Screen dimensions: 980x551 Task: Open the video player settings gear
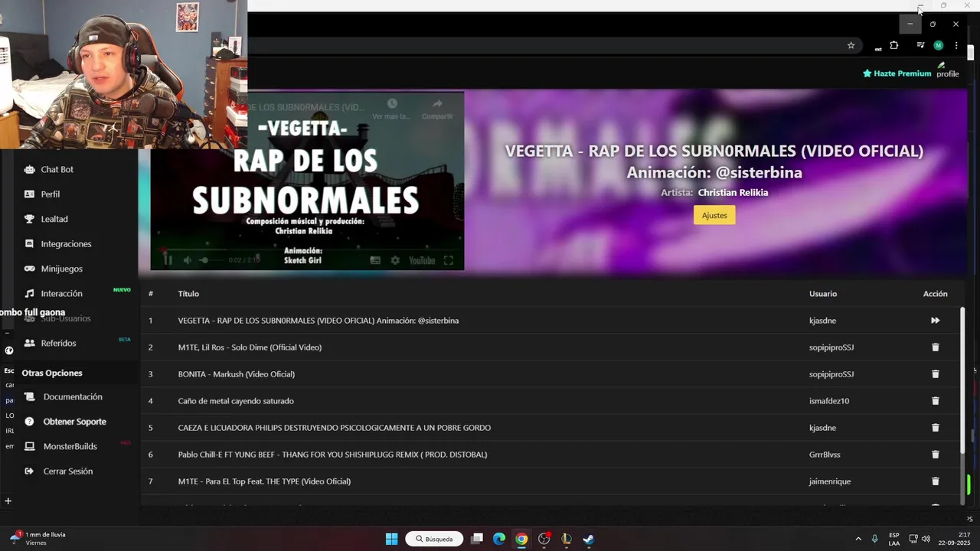395,260
